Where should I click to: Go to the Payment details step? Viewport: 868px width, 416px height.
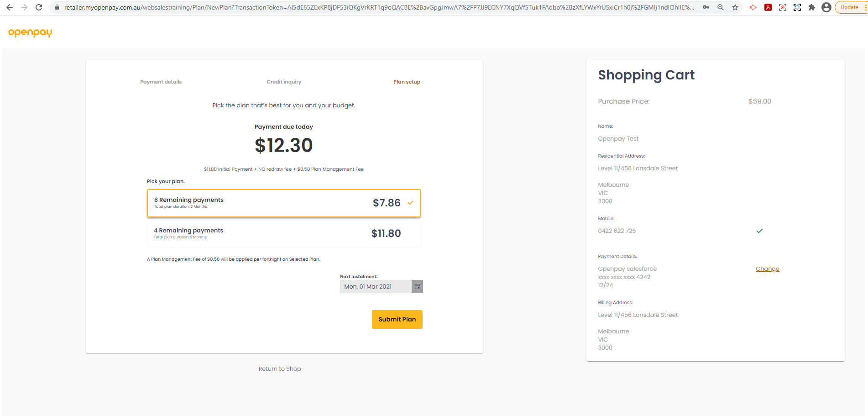(x=161, y=82)
